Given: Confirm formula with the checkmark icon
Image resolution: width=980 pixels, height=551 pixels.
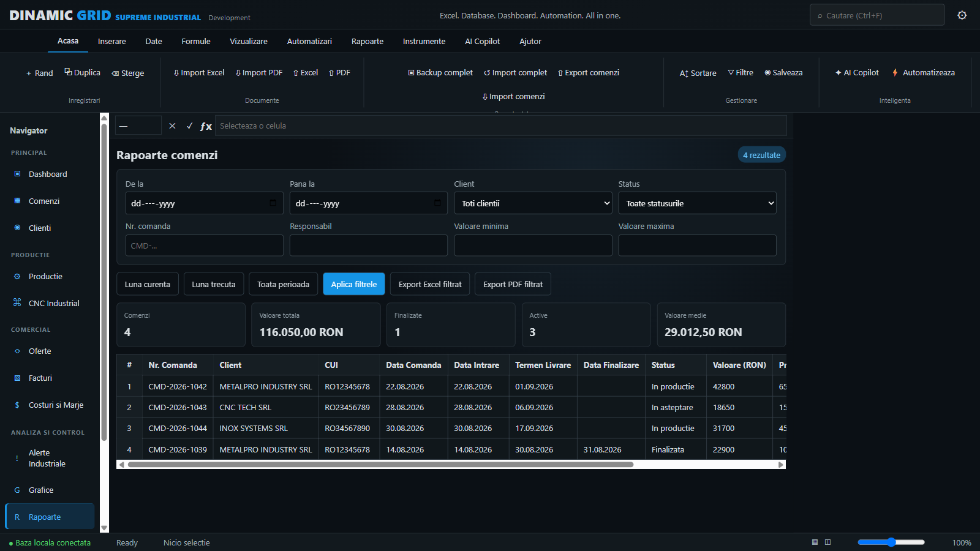Looking at the screenshot, I should [189, 126].
